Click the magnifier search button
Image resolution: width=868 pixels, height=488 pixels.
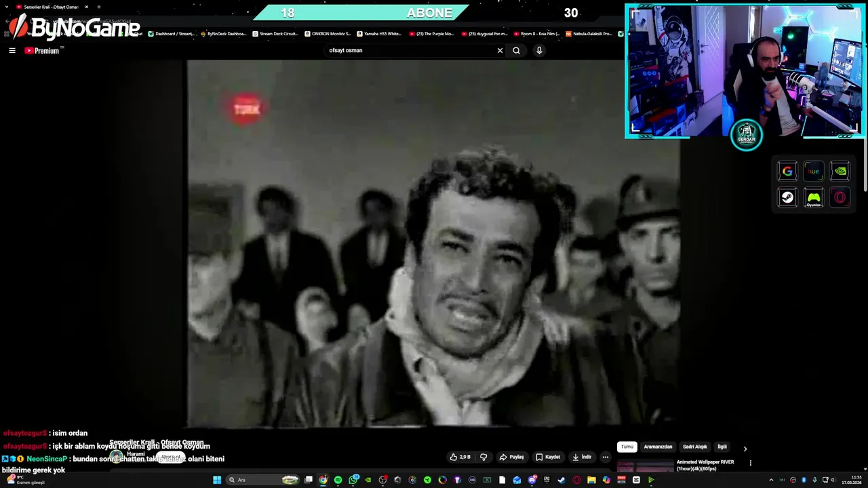516,50
